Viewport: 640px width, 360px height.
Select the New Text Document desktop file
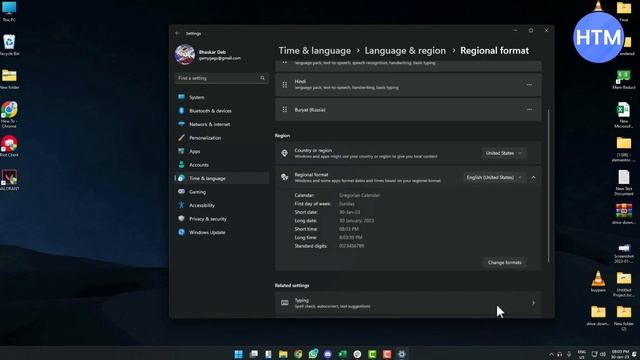pyautogui.click(x=623, y=183)
